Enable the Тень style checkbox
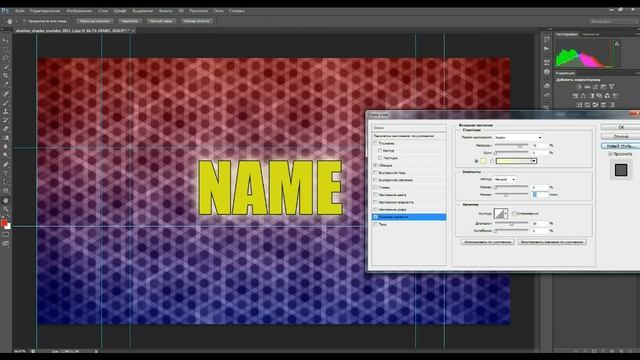Screen dimensions: 640x360 click(376, 224)
